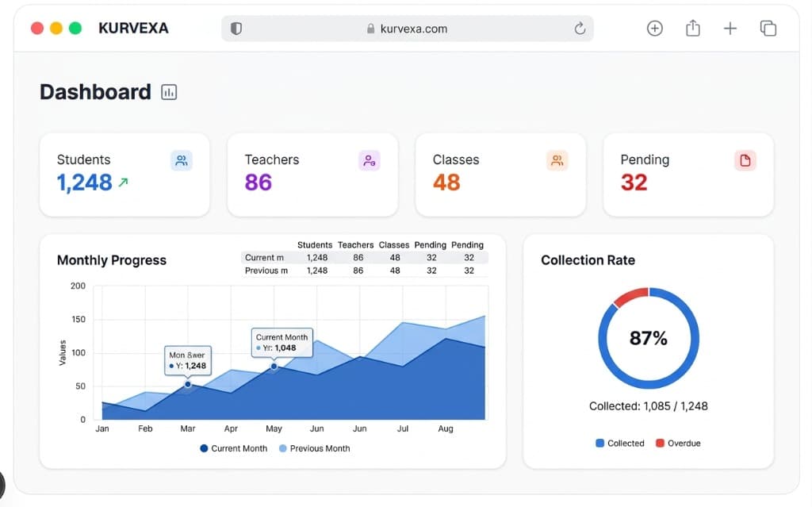Click the circled plus icon in the browser toolbar
This screenshot has height=507, width=812.
pyautogui.click(x=654, y=28)
